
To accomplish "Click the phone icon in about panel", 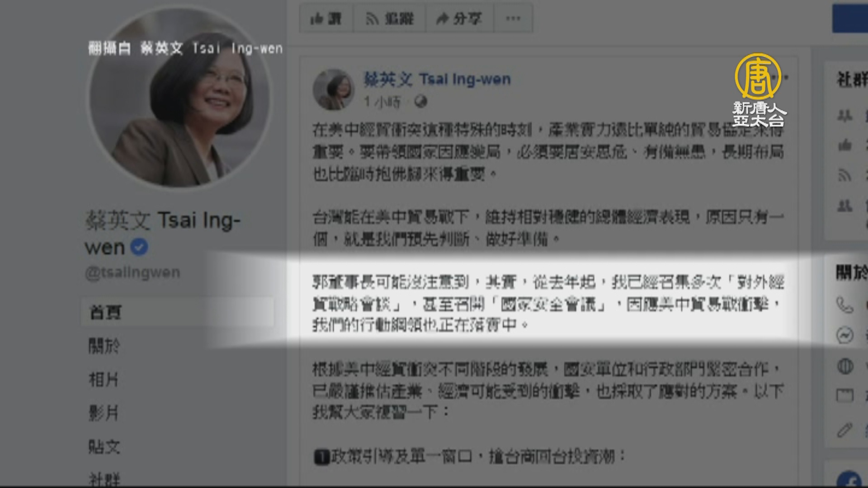I will coord(844,305).
